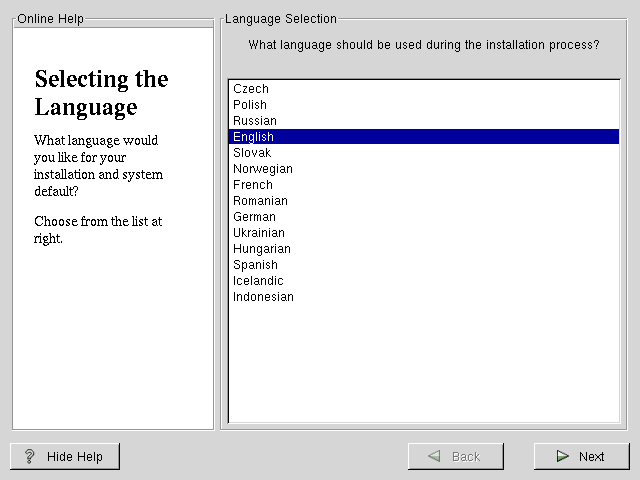Image resolution: width=640 pixels, height=480 pixels.
Task: Click the question mark help icon
Action: pos(29,456)
